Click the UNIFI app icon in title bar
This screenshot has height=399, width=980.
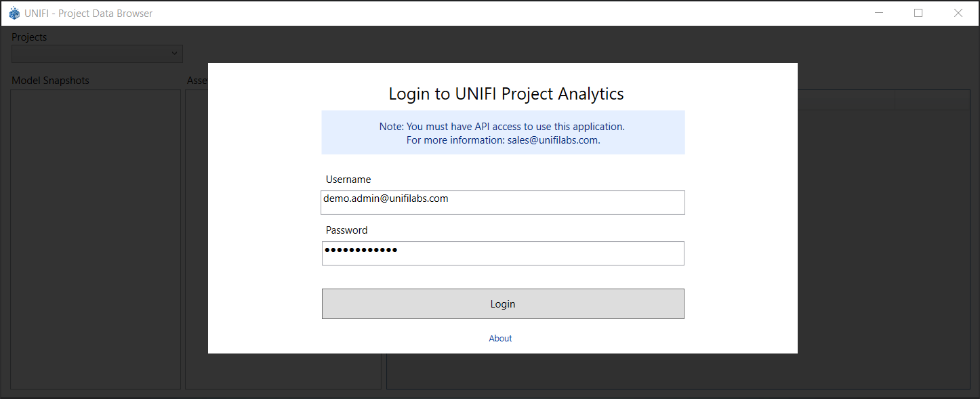click(14, 14)
